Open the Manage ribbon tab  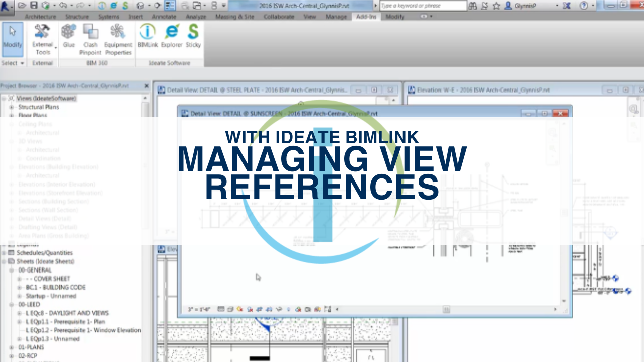pos(336,17)
